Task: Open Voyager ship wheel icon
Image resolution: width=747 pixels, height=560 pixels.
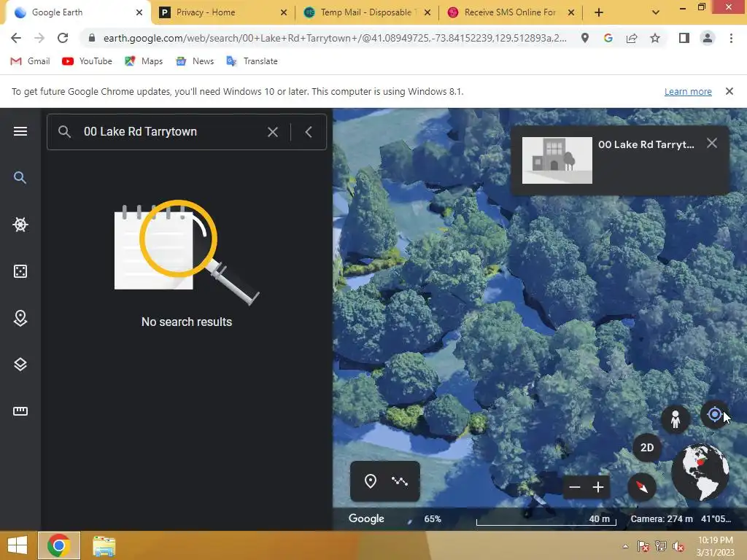Action: (x=20, y=225)
